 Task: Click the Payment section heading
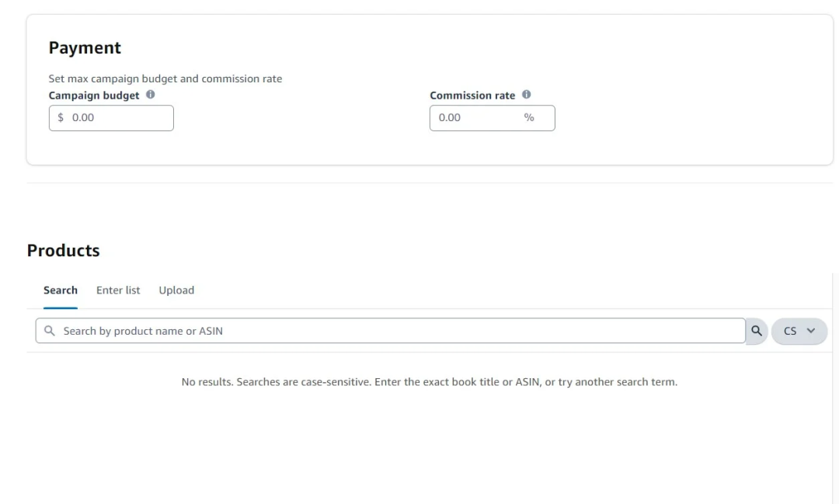(x=85, y=48)
